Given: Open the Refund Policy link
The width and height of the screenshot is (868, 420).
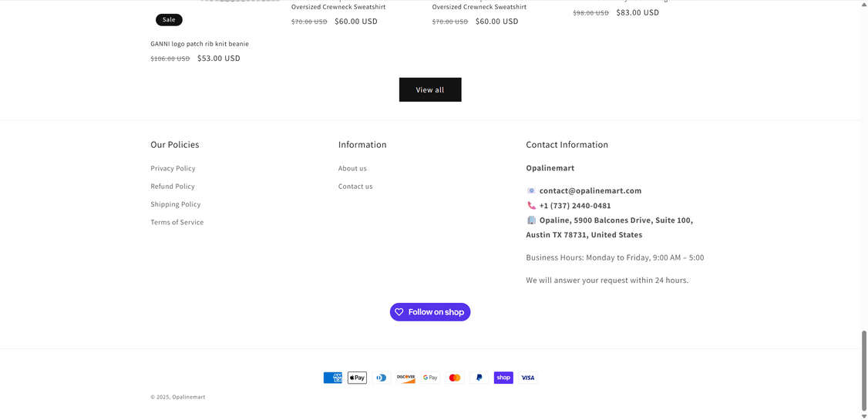Looking at the screenshot, I should point(173,186).
